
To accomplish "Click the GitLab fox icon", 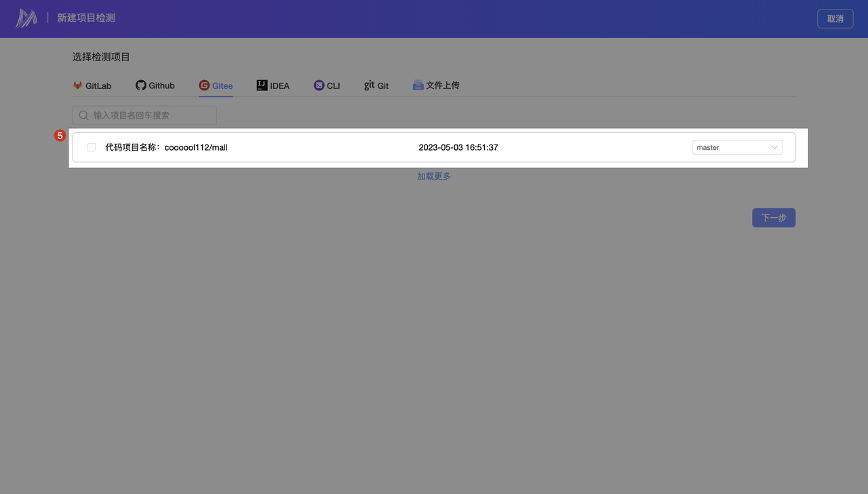I will tap(78, 85).
